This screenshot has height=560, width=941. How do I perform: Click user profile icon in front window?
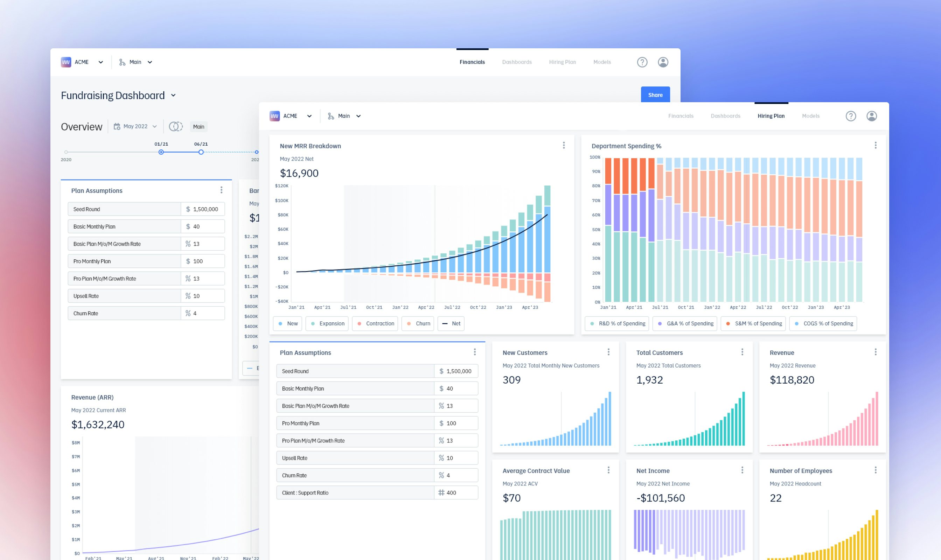[872, 116]
